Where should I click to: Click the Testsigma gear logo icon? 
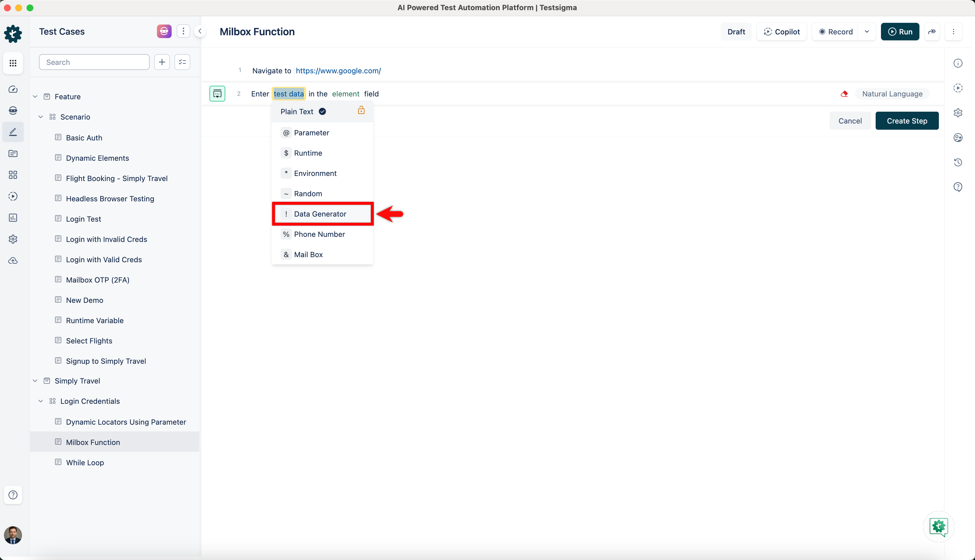pyautogui.click(x=13, y=34)
